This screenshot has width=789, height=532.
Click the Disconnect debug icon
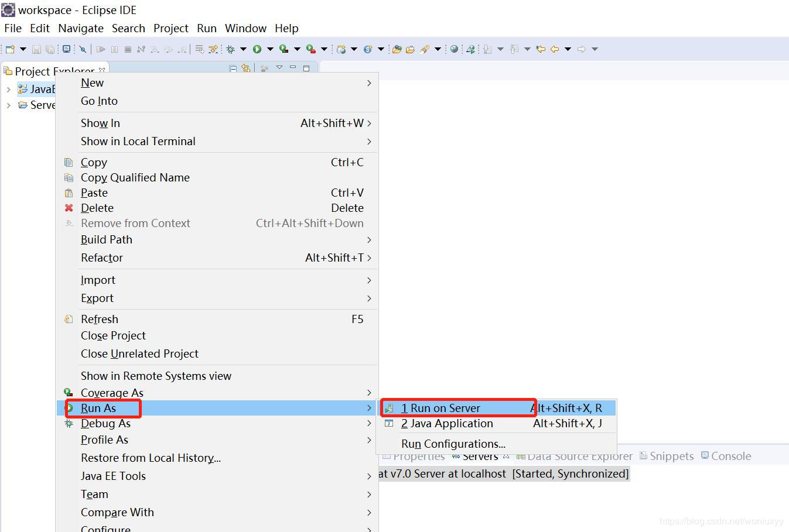(x=141, y=49)
